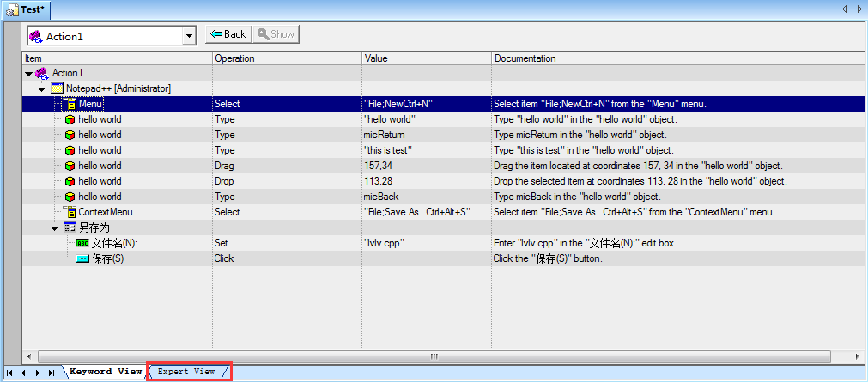The width and height of the screenshot is (868, 382).
Task: Click the 文件名(N): edit box icon
Action: [82, 243]
